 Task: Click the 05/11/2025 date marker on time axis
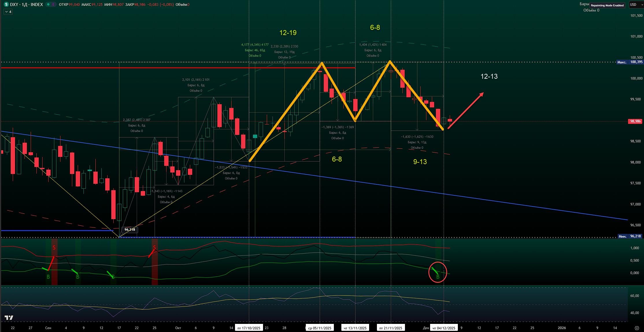[319, 328]
